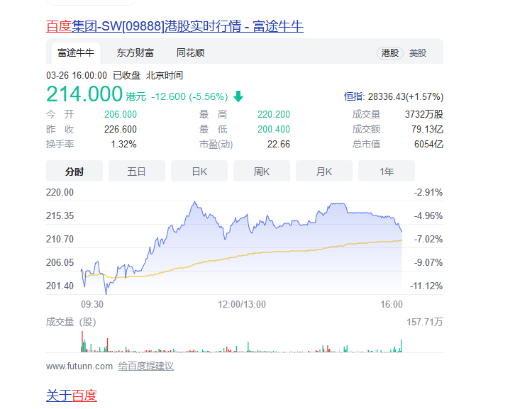Click the green closing volume bar at 16:00
Viewport: 532px width, 409px height.
click(x=401, y=346)
